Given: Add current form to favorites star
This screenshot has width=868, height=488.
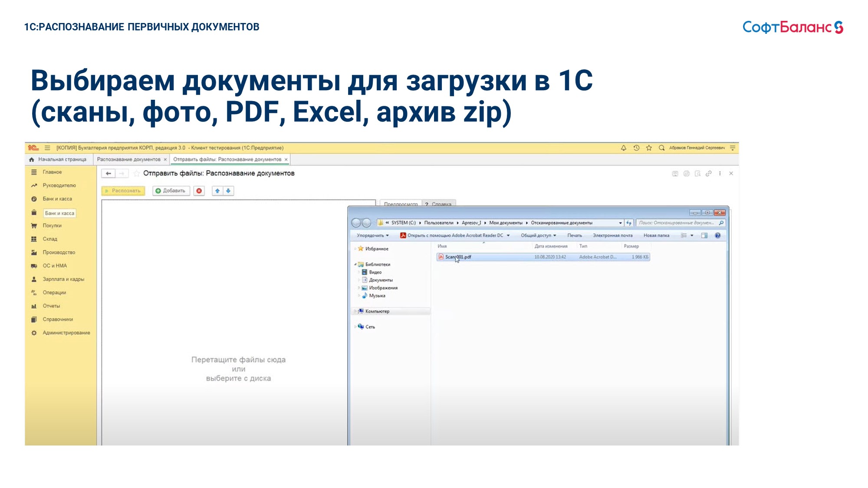Looking at the screenshot, I should [x=136, y=174].
